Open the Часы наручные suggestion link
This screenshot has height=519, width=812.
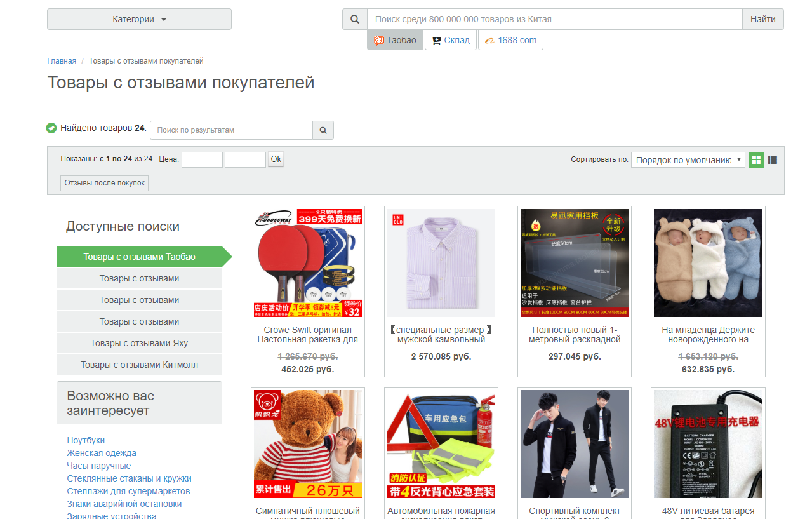(99, 466)
